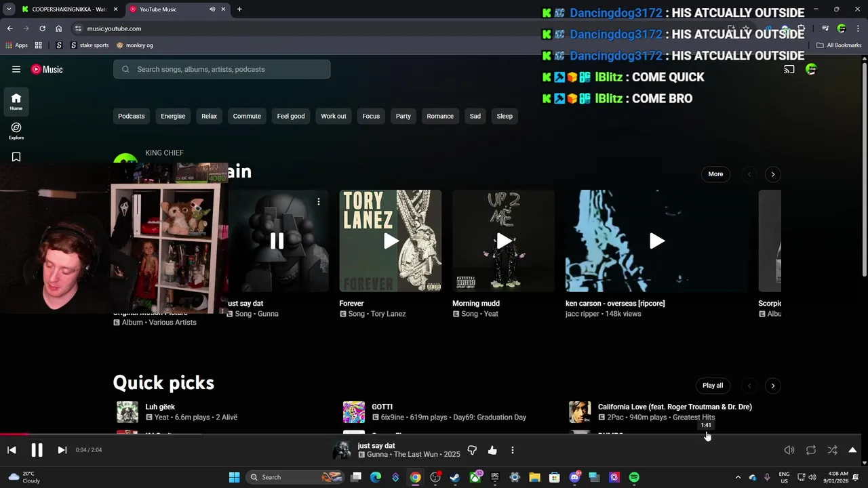Select the Work out chip
Viewport: 868px width, 488px height.
(334, 116)
